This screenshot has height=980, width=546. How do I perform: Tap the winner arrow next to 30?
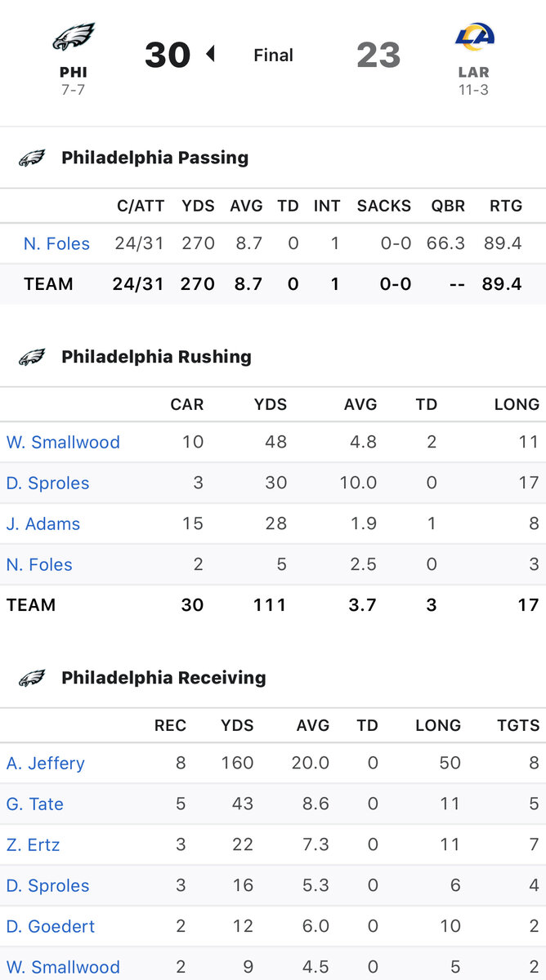click(210, 55)
